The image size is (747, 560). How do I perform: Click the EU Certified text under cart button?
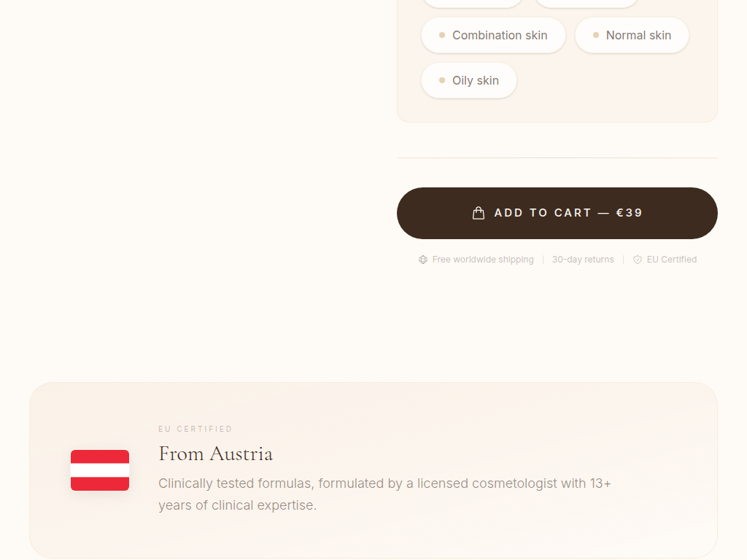tap(672, 260)
